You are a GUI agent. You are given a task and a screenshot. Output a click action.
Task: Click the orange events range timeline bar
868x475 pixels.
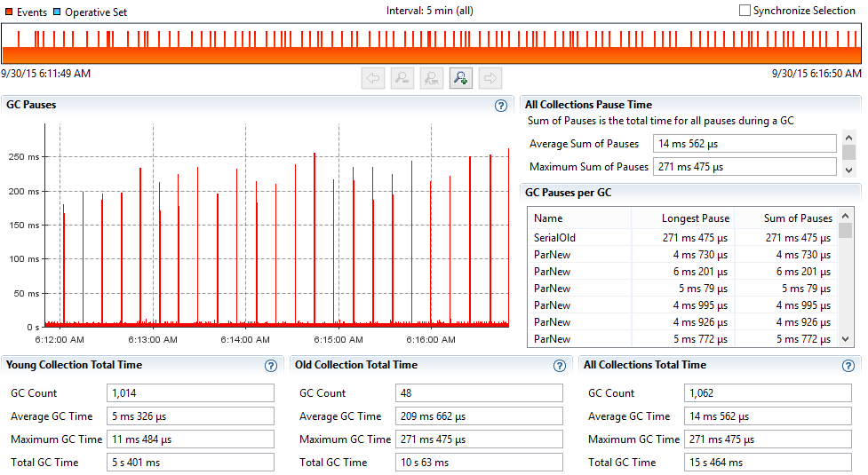click(x=431, y=44)
